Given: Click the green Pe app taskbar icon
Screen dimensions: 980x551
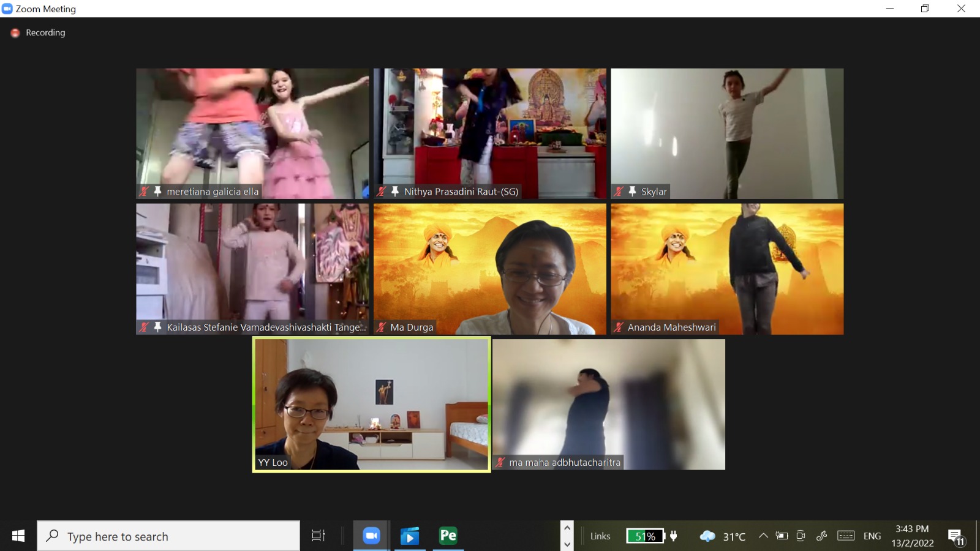Looking at the screenshot, I should coord(448,536).
